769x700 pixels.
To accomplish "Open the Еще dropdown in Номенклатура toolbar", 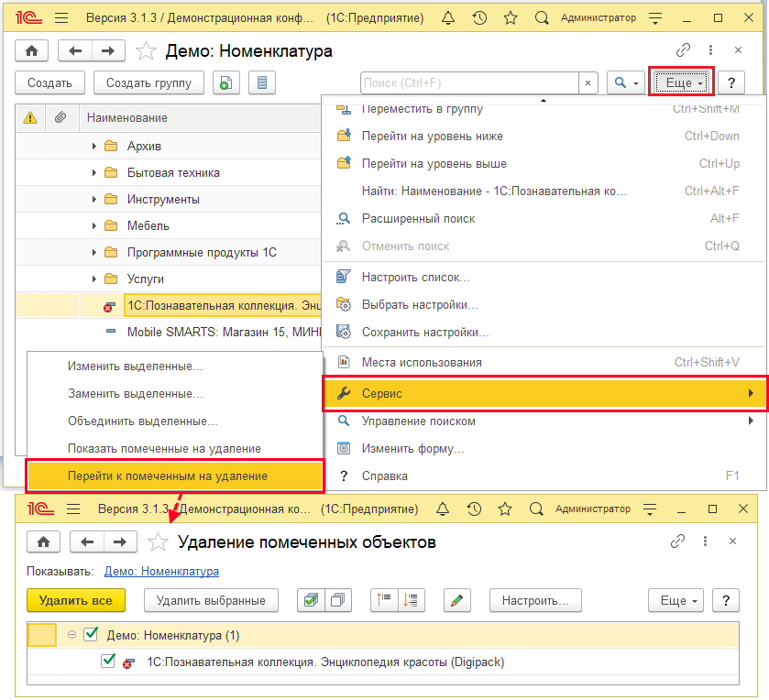I will click(682, 82).
